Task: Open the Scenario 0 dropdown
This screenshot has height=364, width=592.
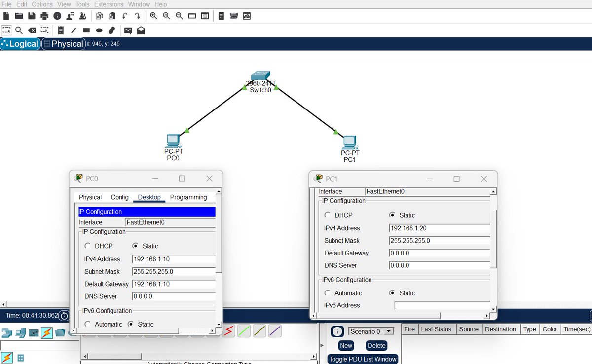Action: pyautogui.click(x=389, y=331)
